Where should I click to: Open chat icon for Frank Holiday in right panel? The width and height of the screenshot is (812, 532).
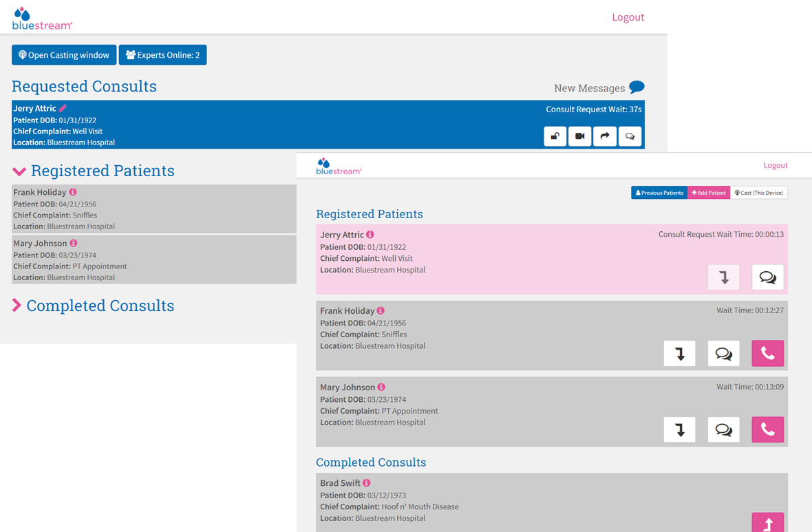coord(723,354)
